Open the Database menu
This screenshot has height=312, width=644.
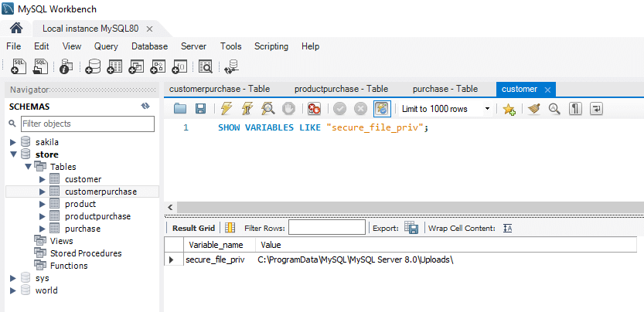(x=149, y=46)
